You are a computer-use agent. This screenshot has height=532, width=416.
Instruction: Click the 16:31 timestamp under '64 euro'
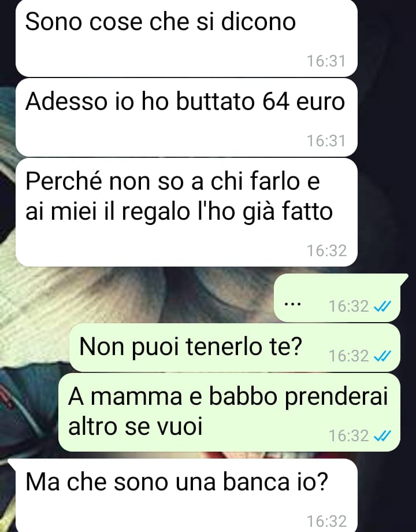pyautogui.click(x=326, y=141)
